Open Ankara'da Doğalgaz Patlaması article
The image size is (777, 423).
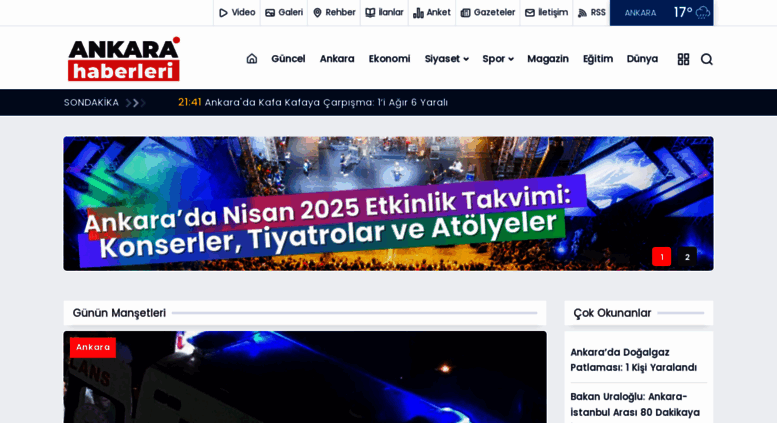point(633,360)
